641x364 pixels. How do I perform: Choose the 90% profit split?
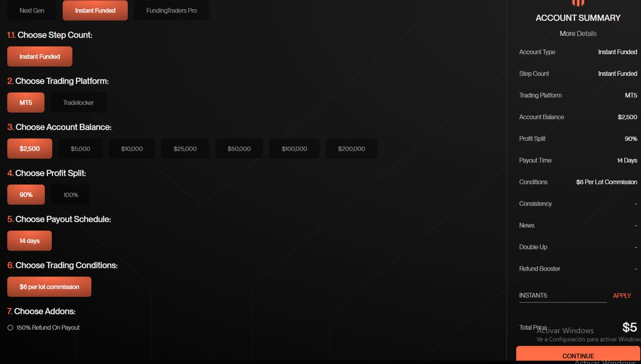click(26, 195)
